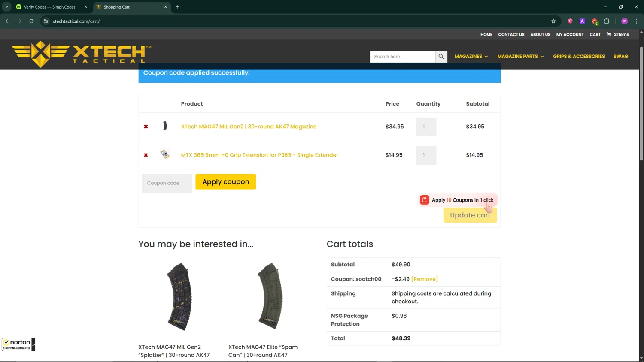644x362 pixels.
Task: Expand the Magazine Parts menu
Action: click(x=520, y=57)
